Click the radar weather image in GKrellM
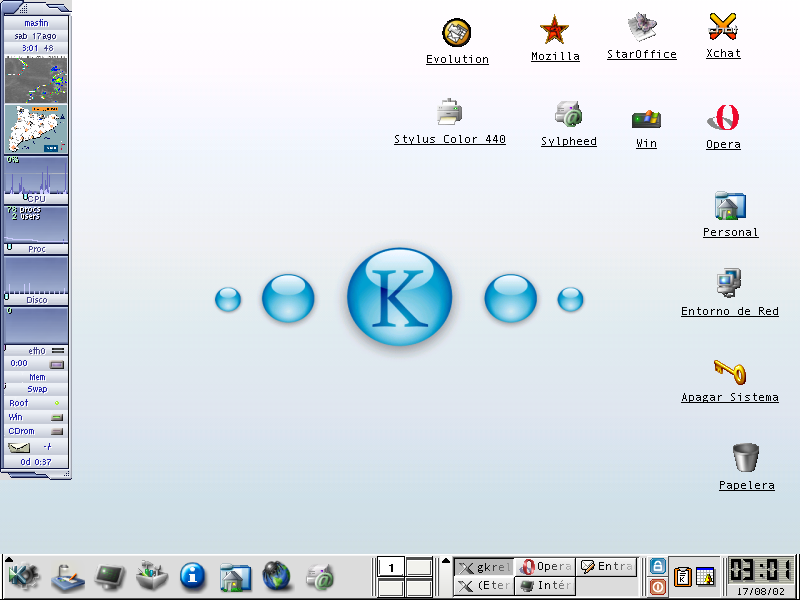This screenshot has height=600, width=800. click(x=36, y=80)
